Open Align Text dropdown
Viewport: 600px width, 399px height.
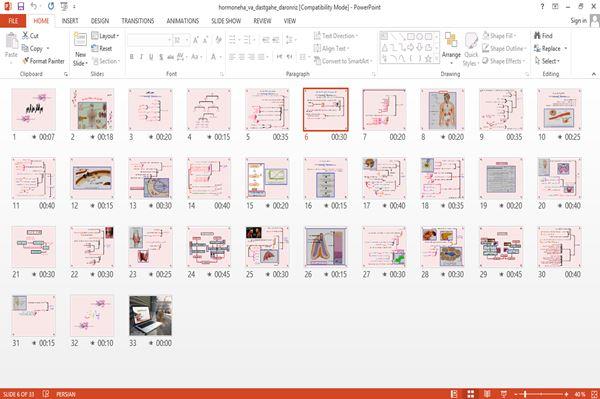coord(331,48)
